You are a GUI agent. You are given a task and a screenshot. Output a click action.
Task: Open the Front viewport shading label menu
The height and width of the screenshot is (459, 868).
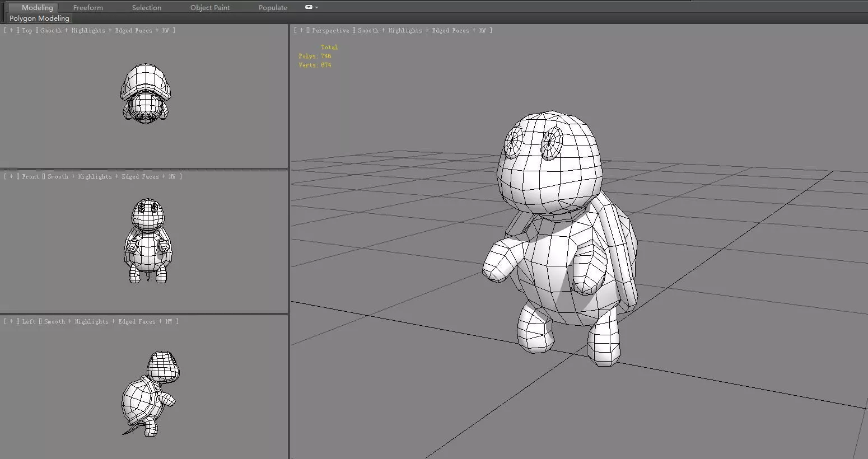point(112,176)
